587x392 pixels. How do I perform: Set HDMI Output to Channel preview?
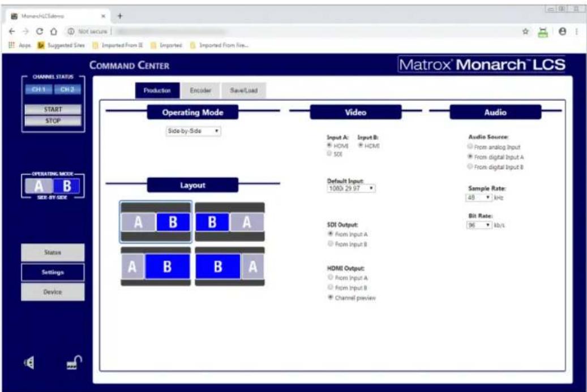click(x=330, y=298)
